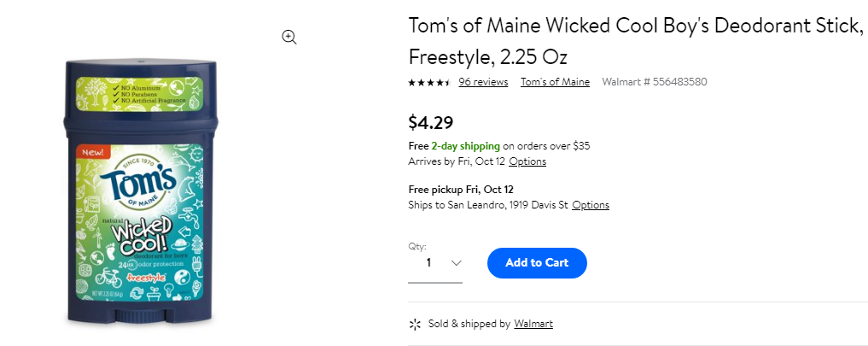The width and height of the screenshot is (868, 346).
Task: Click the $4.29 price text
Action: coord(431,121)
